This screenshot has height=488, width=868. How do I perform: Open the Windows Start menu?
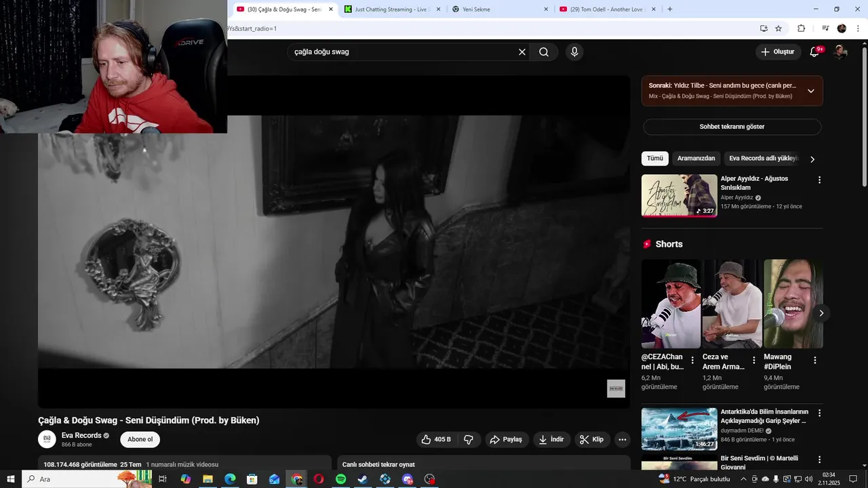click(x=10, y=479)
